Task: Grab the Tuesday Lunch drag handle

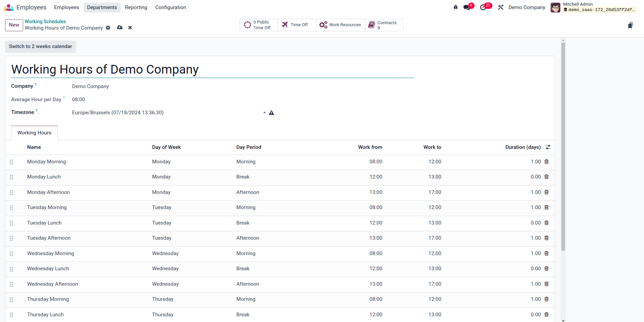Action: (x=11, y=223)
